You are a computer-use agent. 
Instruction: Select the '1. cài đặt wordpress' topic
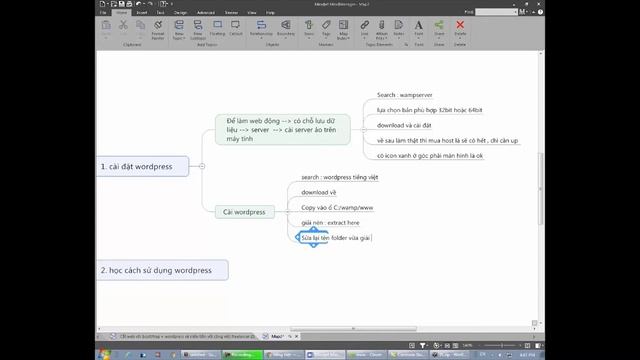pyautogui.click(x=142, y=167)
